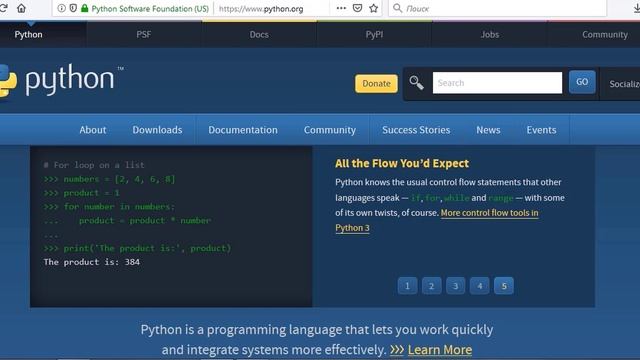Switch to the Docs top tab

(259, 35)
